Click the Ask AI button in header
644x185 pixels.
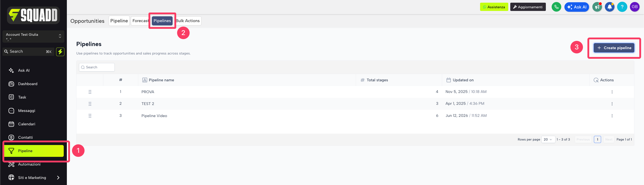[576, 7]
